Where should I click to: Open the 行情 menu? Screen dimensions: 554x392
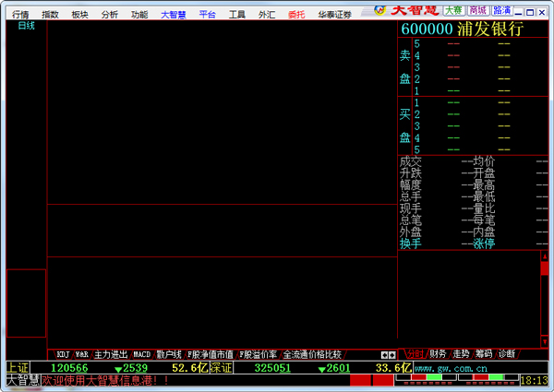pos(20,15)
